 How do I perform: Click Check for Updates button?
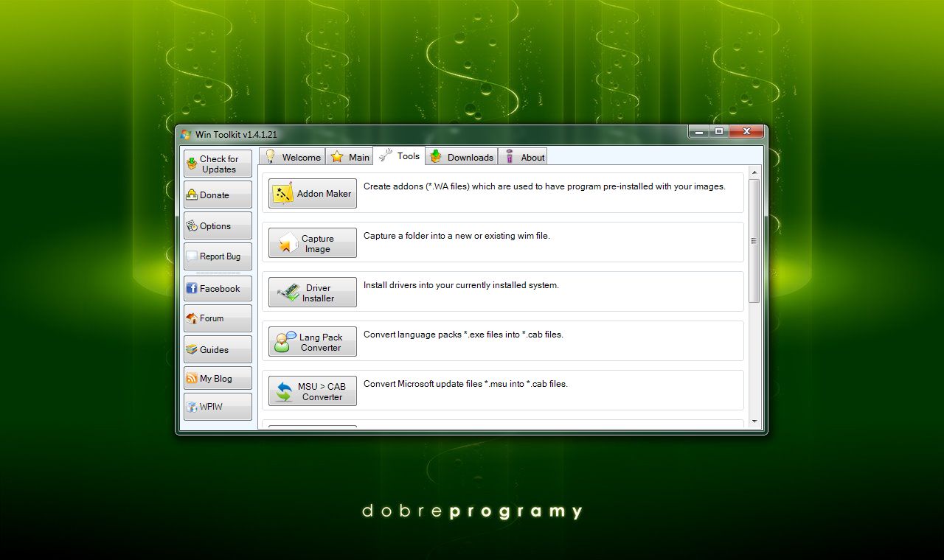pyautogui.click(x=218, y=164)
